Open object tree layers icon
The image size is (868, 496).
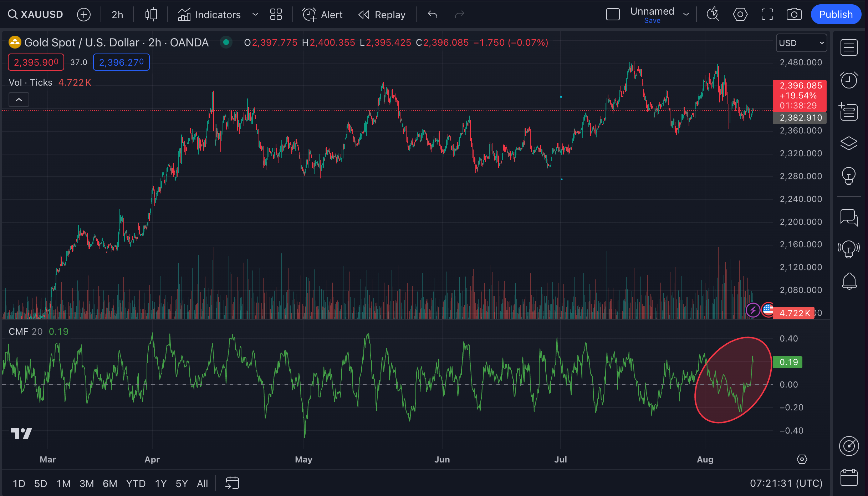[x=849, y=143]
